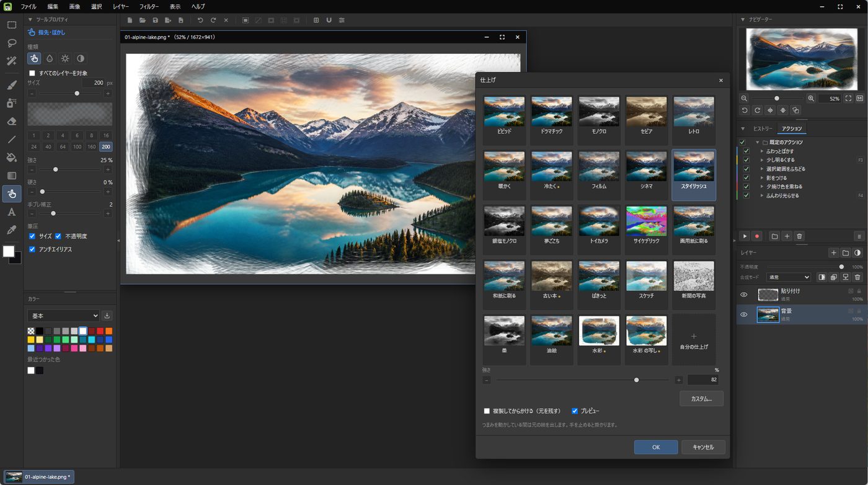Image resolution: width=868 pixels, height=485 pixels.
Task: Select the eyedropper color picker tool
Action: tap(11, 230)
